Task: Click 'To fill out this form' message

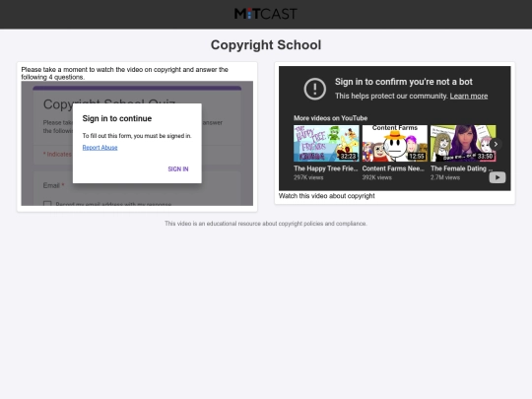Action: click(137, 136)
